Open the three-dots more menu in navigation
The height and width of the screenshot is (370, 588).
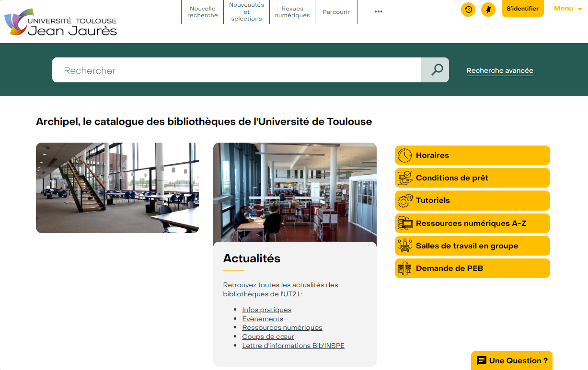pos(379,12)
